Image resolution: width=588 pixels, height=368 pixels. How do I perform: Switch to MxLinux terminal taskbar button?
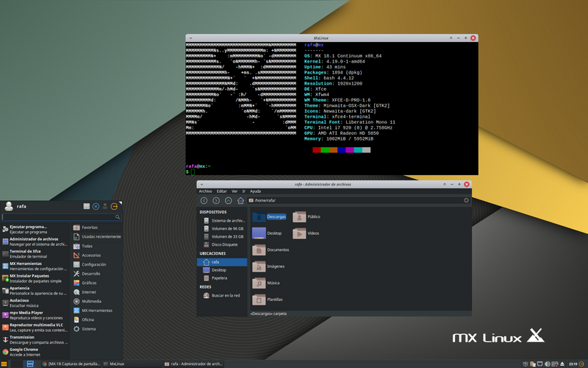132,364
